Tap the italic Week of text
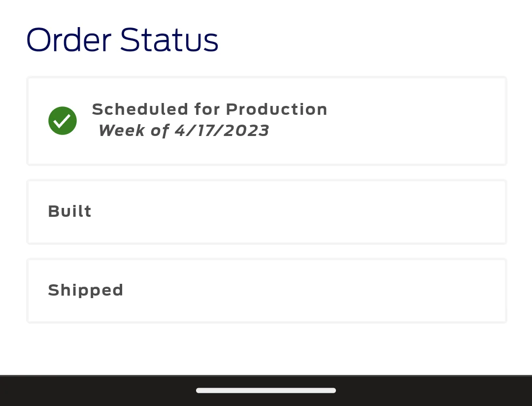 point(133,131)
